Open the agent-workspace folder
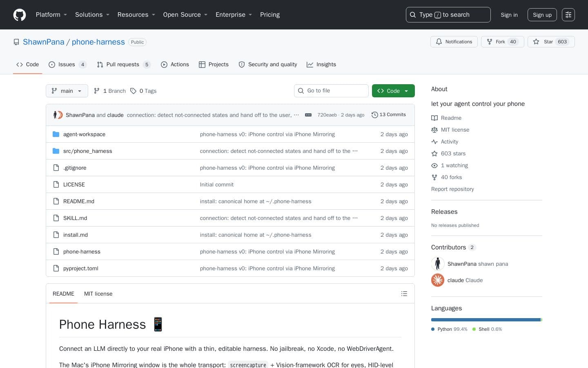Image resolution: width=588 pixels, height=368 pixels. point(84,134)
